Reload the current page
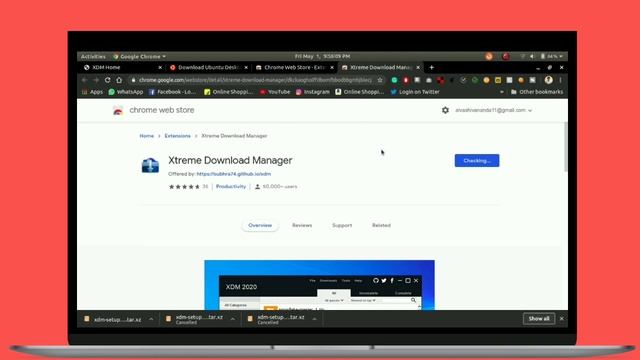The width and height of the screenshot is (640, 360). (107, 80)
